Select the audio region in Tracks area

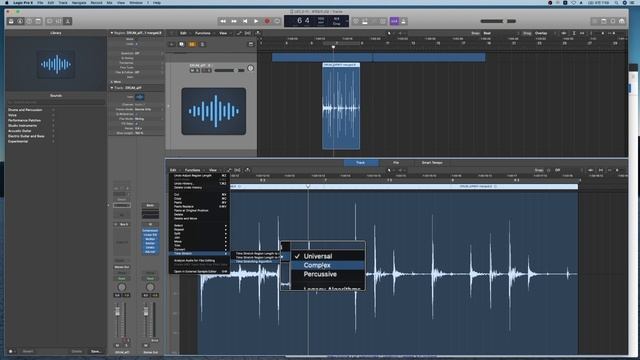(341, 106)
